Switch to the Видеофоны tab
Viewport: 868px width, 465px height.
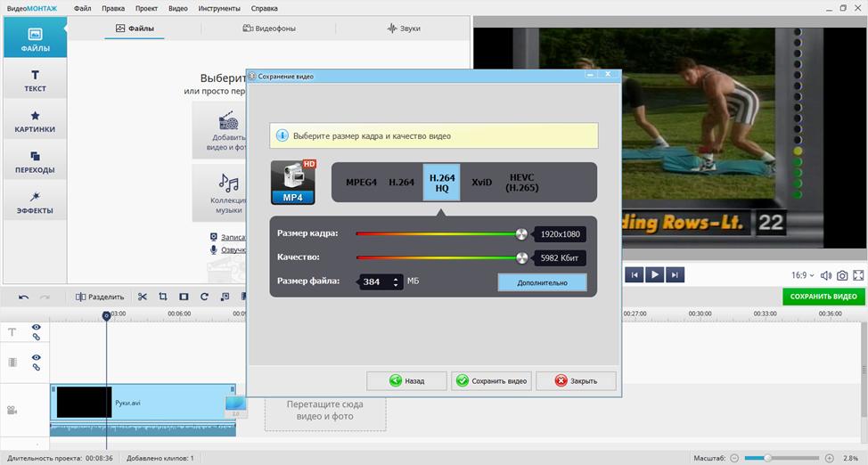pos(269,29)
